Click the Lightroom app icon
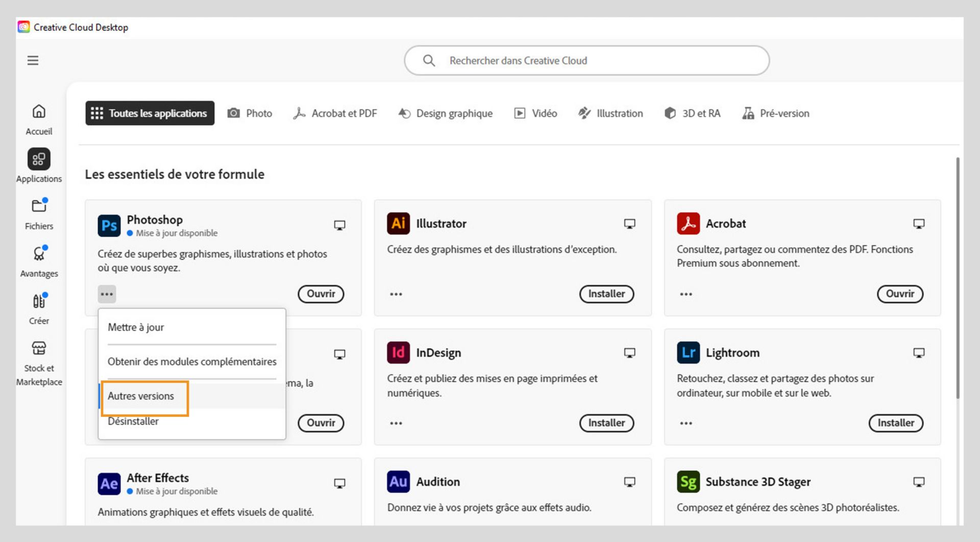The image size is (980, 542). 688,353
